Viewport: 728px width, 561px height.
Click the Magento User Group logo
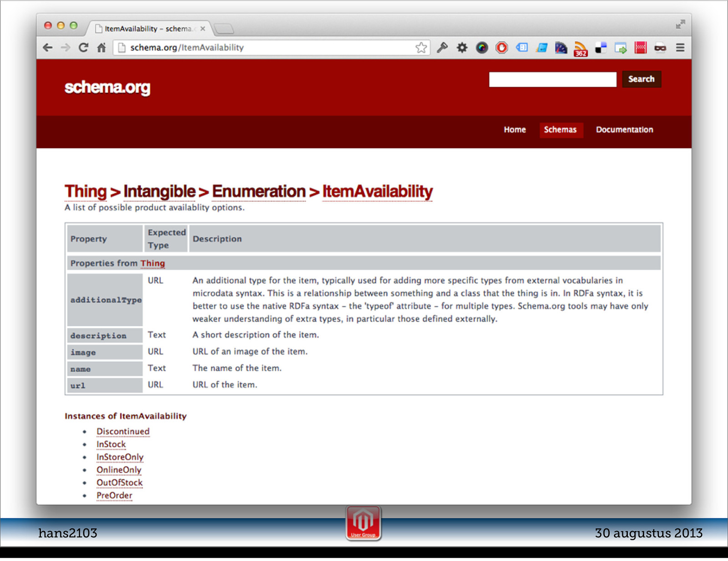(x=363, y=523)
